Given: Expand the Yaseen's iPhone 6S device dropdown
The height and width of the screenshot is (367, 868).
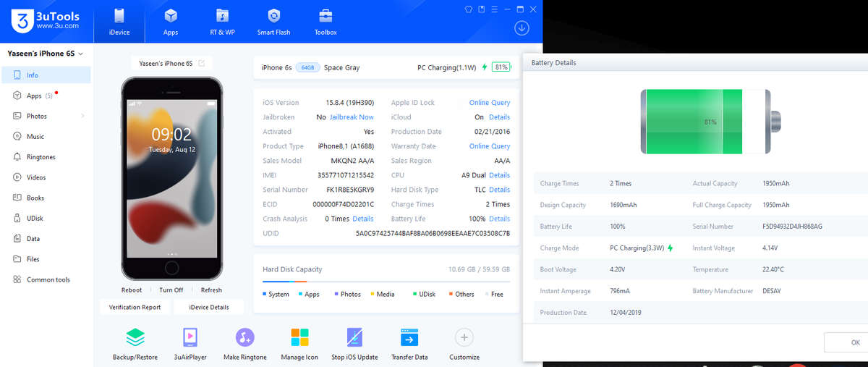Looking at the screenshot, I should coord(80,54).
